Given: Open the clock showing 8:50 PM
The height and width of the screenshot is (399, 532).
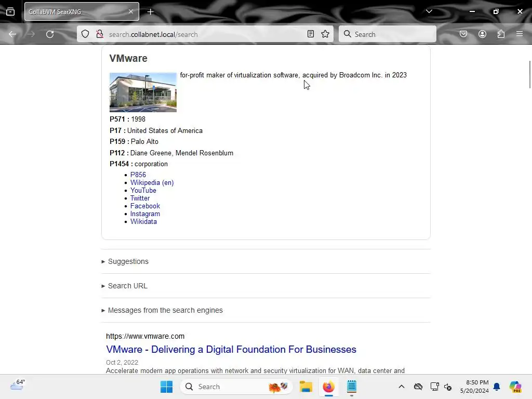Looking at the screenshot, I should 474,387.
